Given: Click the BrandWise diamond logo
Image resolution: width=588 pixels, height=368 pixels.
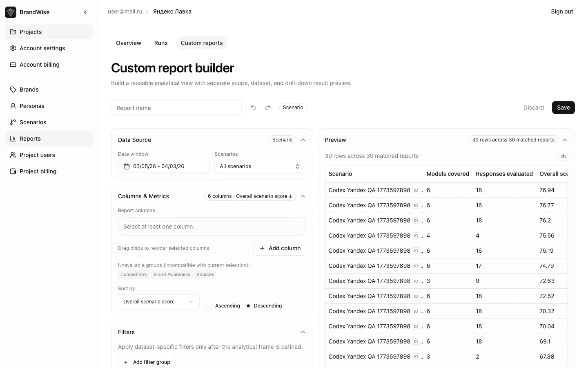Looking at the screenshot, I should (11, 12).
